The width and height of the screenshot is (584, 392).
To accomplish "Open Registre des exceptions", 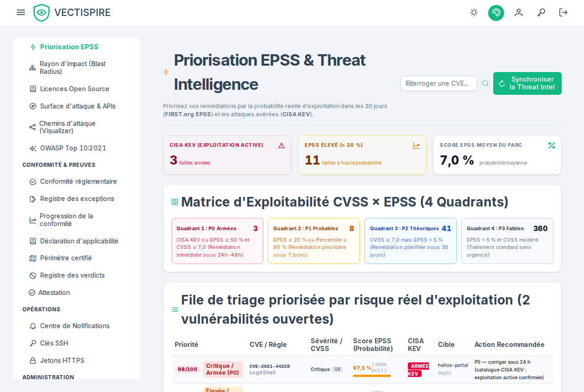I will click(77, 199).
